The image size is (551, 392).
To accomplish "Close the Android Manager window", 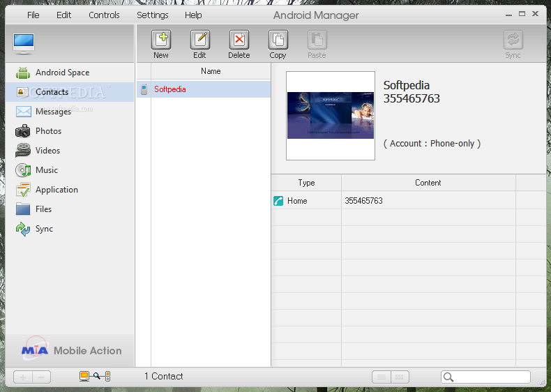I will (535, 14).
